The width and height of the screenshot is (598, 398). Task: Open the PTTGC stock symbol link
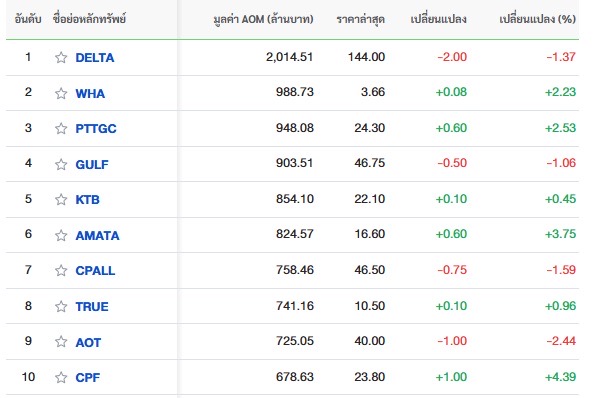click(x=96, y=128)
